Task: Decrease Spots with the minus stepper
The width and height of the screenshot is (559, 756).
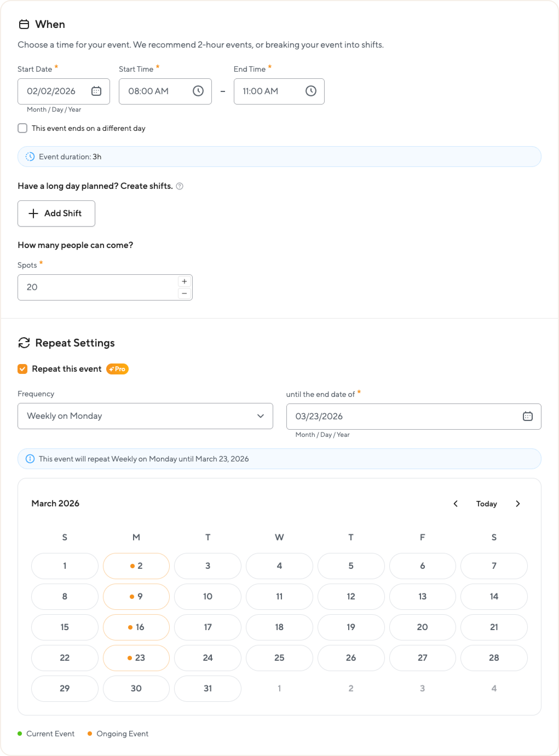Action: (184, 293)
